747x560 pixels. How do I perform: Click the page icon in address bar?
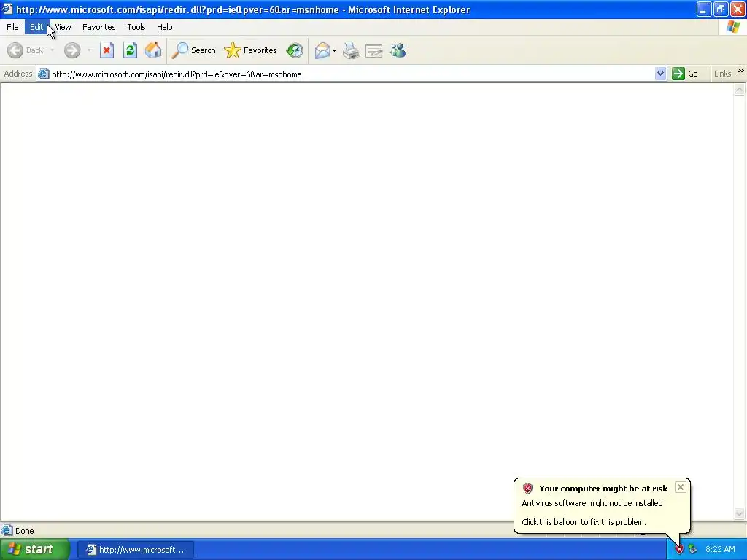click(43, 74)
